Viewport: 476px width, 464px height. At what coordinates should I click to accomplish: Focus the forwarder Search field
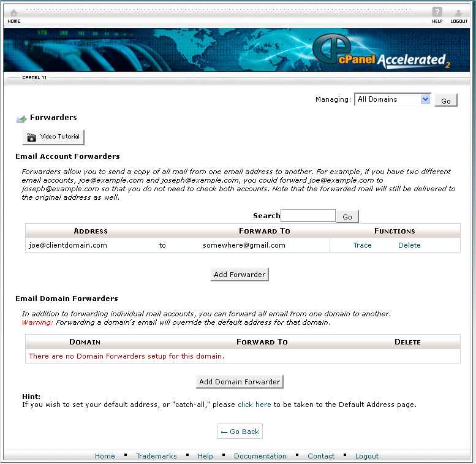(308, 215)
